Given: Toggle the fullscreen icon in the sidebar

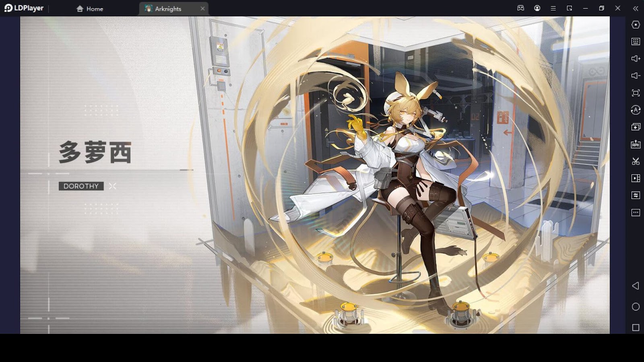Looking at the screenshot, I should click(636, 93).
